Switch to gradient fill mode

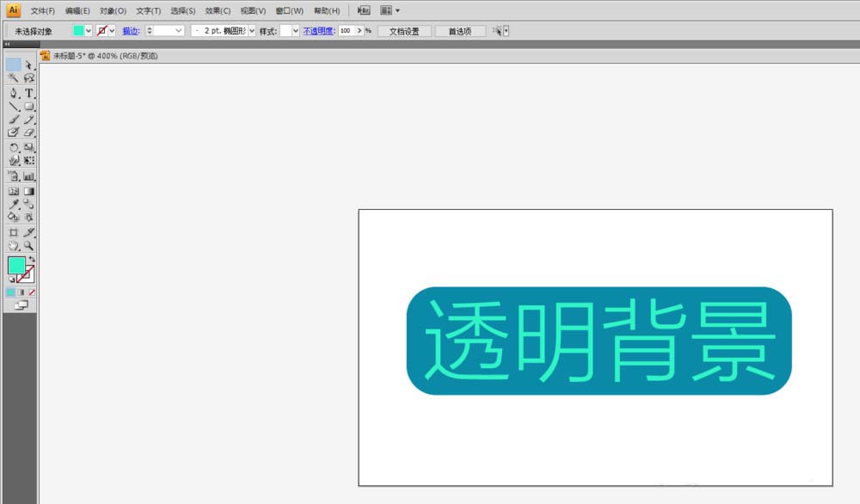pyautogui.click(x=19, y=290)
